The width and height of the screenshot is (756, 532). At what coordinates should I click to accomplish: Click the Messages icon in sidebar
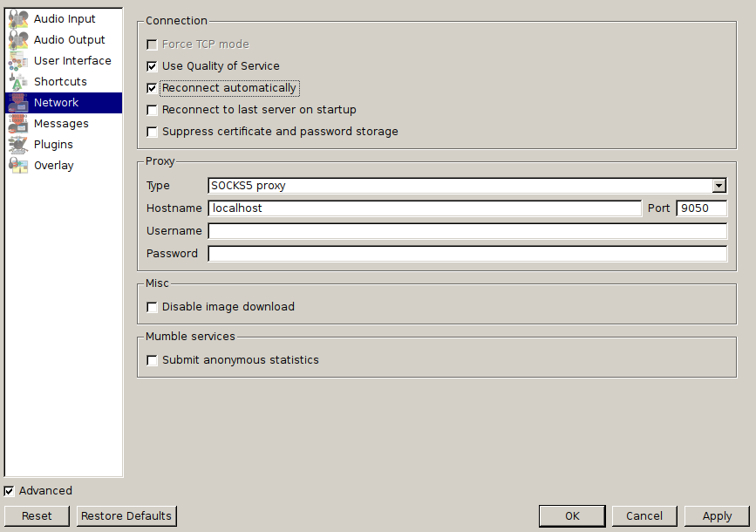(x=18, y=124)
